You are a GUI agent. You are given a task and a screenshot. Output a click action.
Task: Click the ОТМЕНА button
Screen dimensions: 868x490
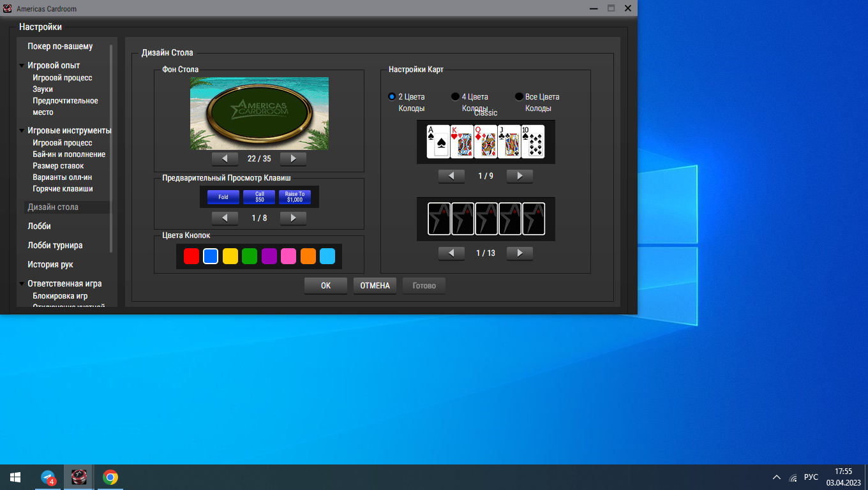(x=375, y=286)
